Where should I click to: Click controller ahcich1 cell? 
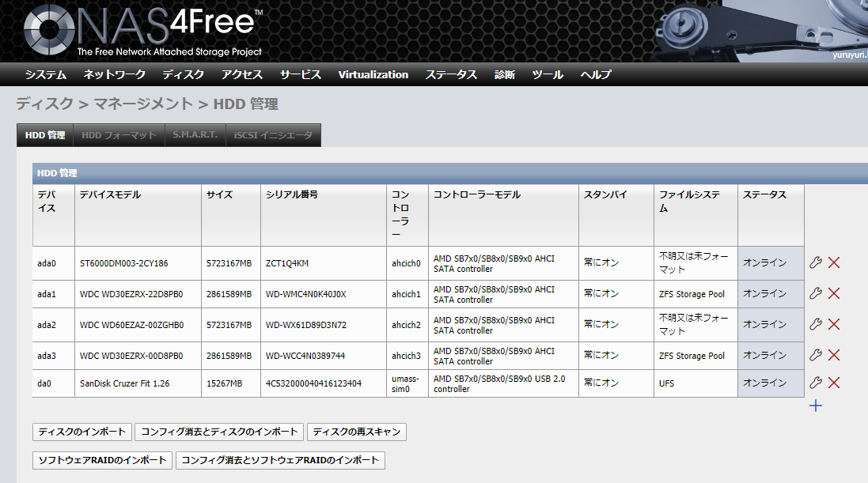407,294
